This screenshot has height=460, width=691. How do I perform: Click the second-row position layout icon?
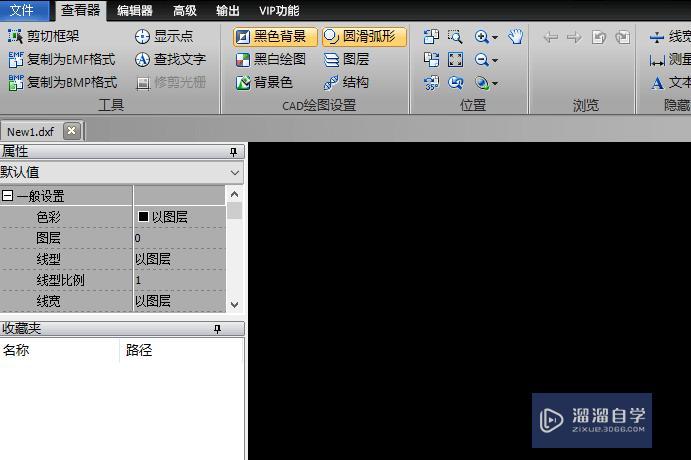point(431,59)
